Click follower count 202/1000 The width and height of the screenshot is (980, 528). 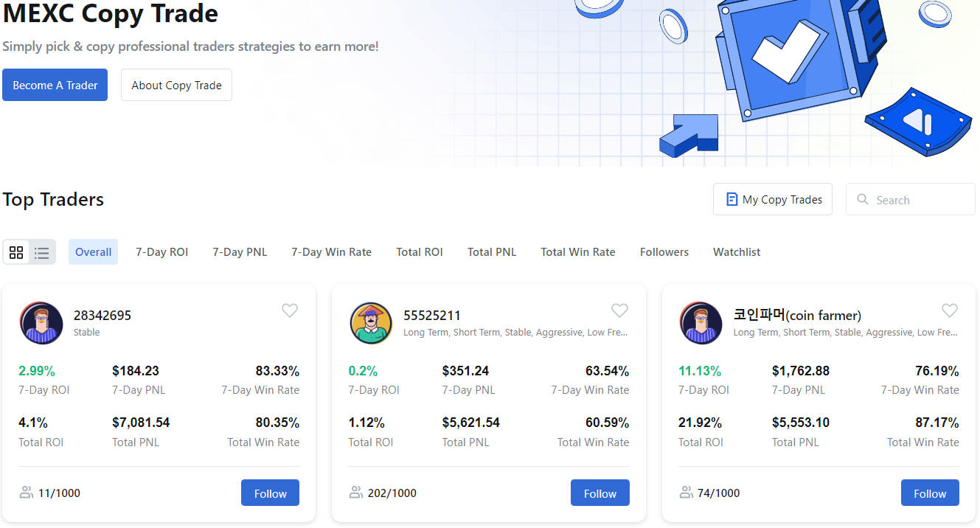[x=392, y=493]
